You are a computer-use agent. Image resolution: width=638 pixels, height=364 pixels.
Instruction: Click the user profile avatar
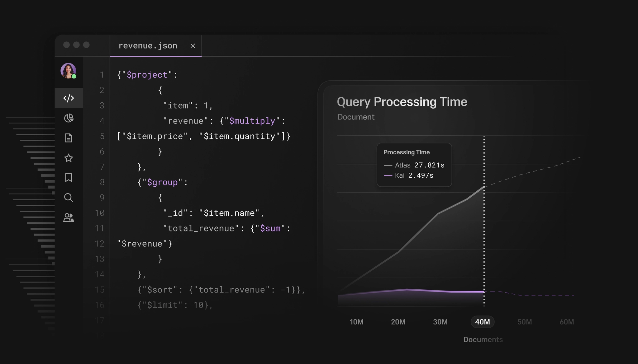tap(69, 71)
